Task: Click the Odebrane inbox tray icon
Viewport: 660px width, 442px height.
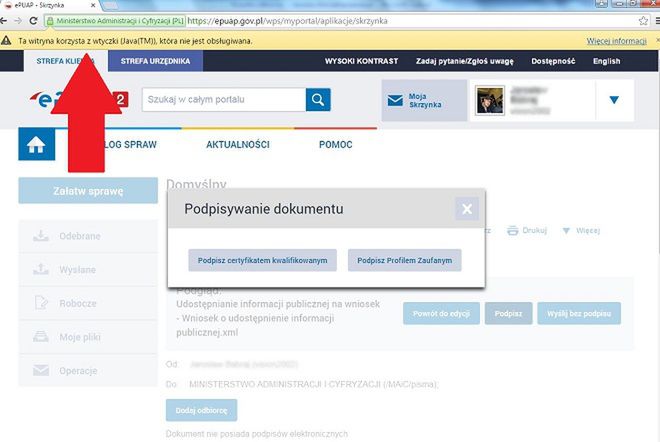Action: pos(41,236)
